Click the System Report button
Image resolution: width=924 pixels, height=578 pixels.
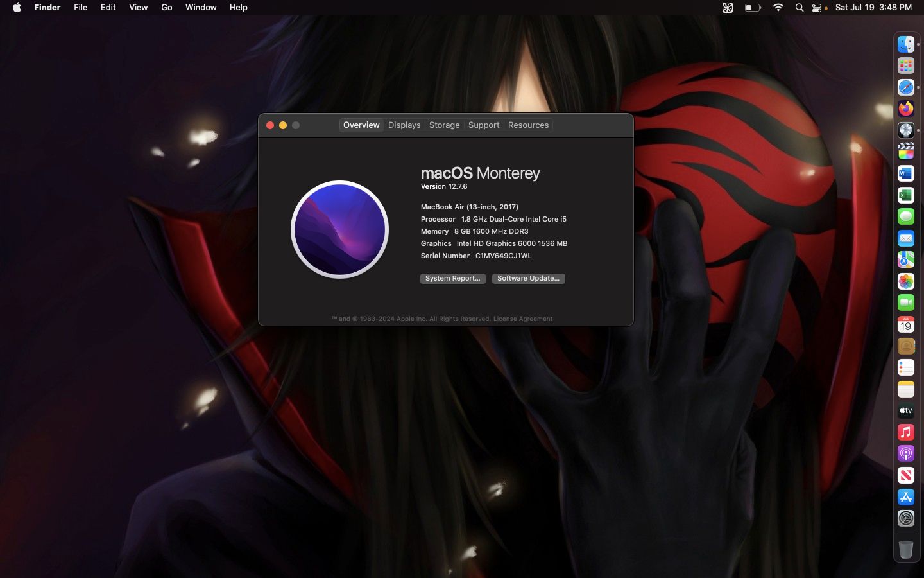coord(452,278)
